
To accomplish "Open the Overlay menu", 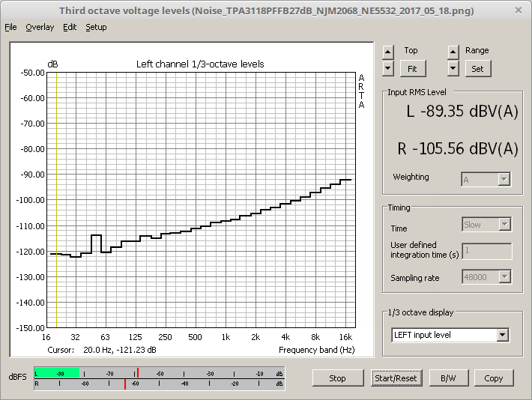I will pos(40,27).
